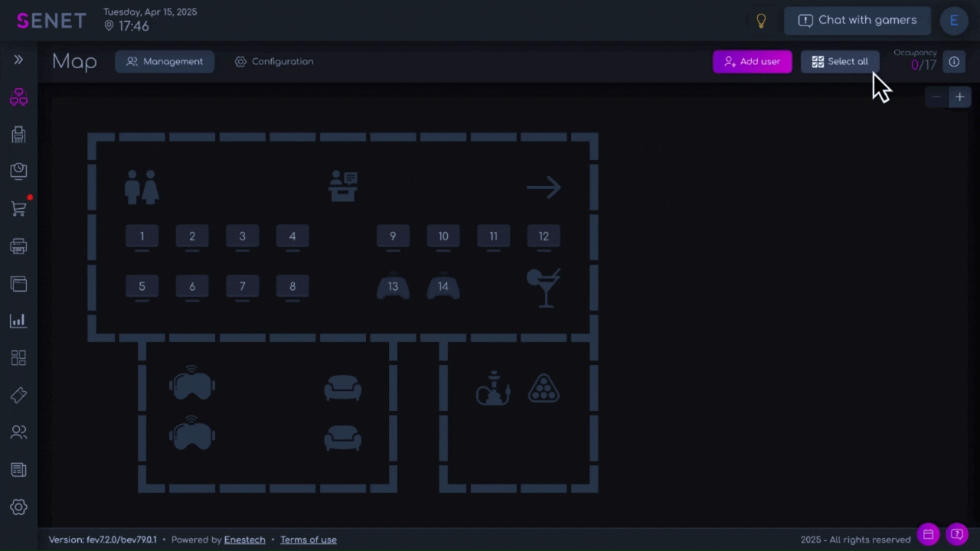Screen dimensions: 980x551
Task: Click the hookah icon on the map
Action: (x=493, y=388)
